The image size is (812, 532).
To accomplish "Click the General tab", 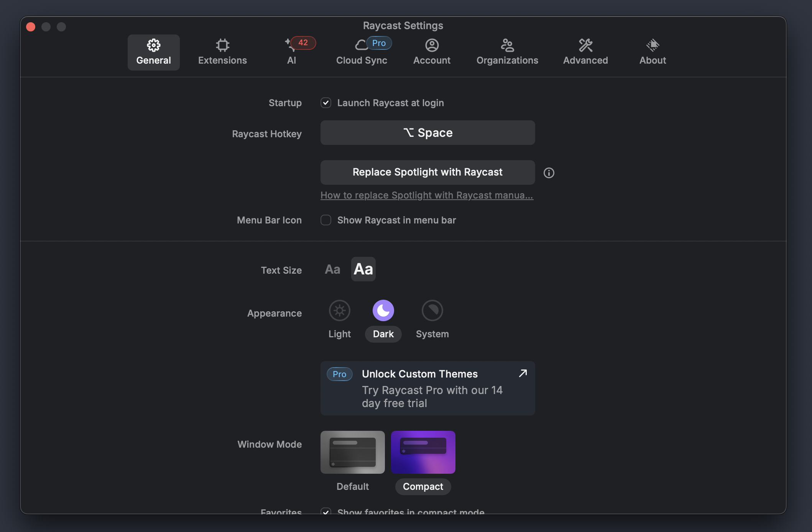I will click(153, 52).
